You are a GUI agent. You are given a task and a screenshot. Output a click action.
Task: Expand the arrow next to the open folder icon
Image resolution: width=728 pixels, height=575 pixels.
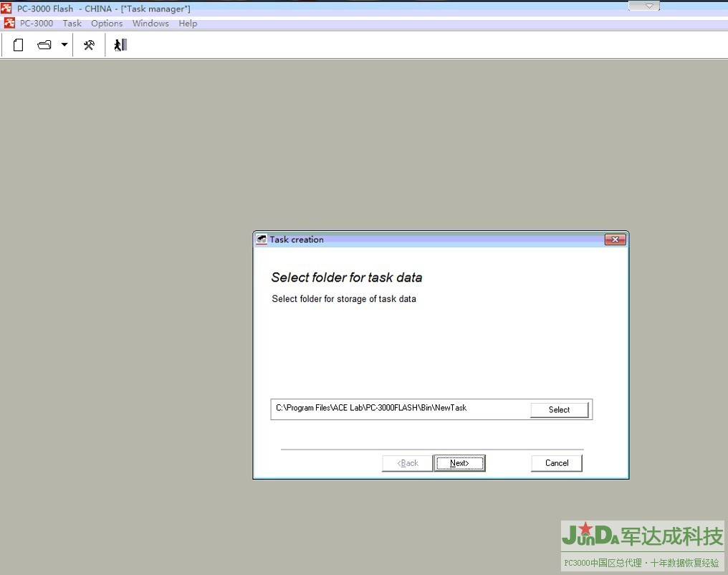[x=64, y=45]
